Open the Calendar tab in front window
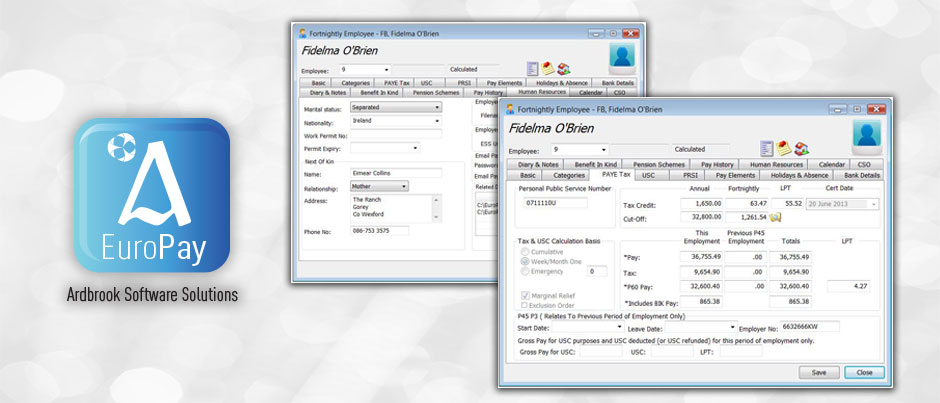 (831, 164)
